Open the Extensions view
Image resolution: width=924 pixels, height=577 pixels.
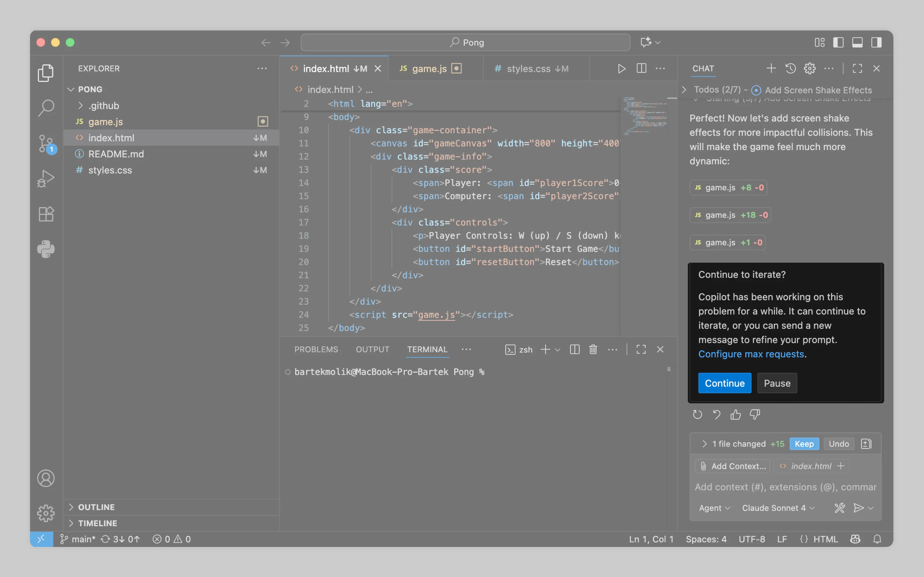coord(46,214)
